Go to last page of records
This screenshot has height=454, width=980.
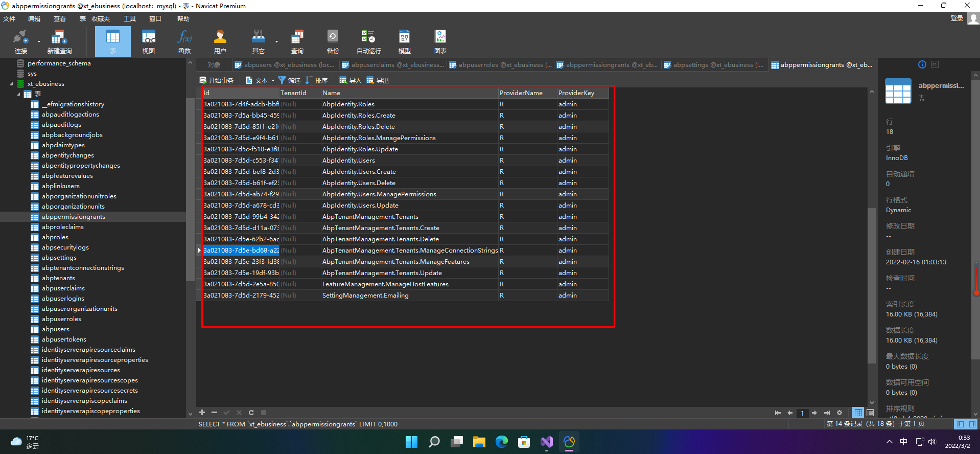(x=827, y=413)
